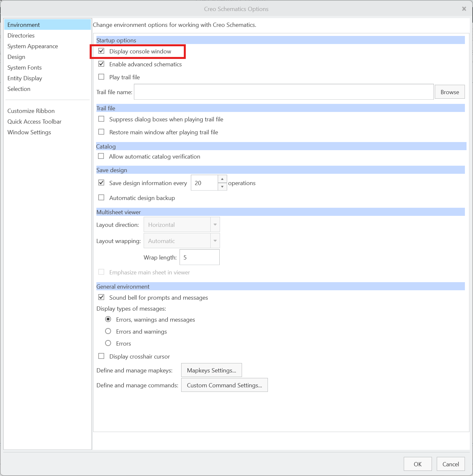Open the Directories options category

pyautogui.click(x=48, y=35)
